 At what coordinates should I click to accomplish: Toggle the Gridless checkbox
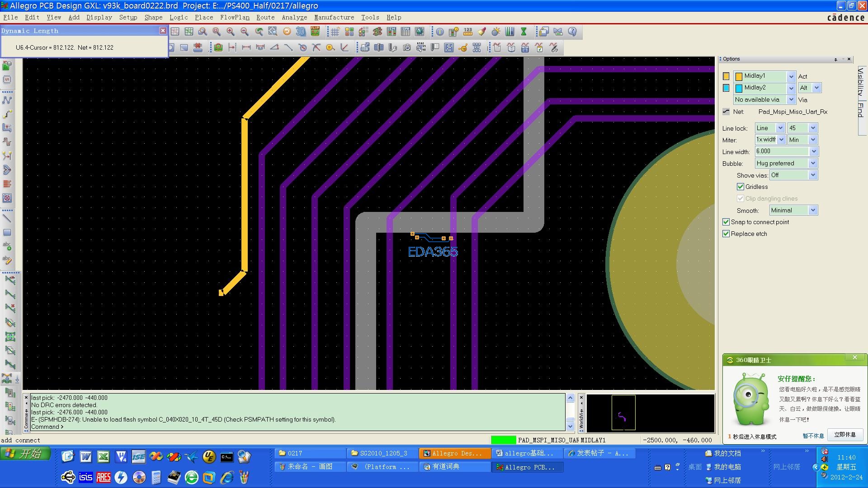[x=740, y=187]
